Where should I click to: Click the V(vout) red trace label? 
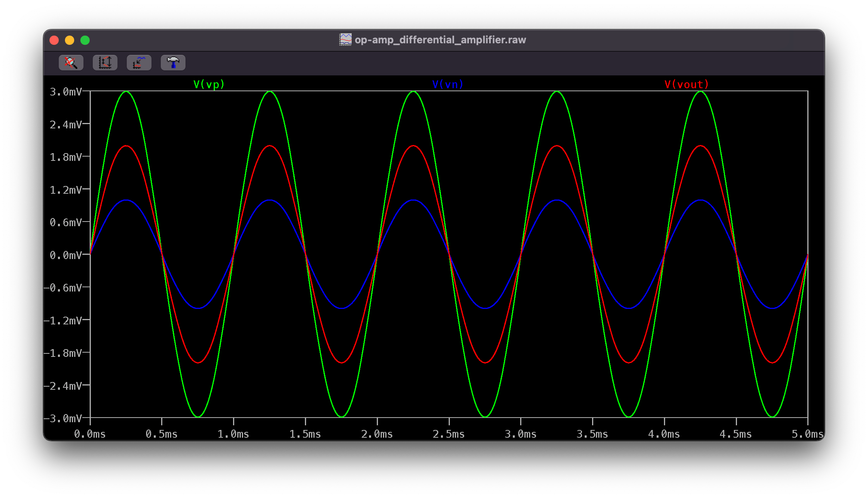coord(686,84)
